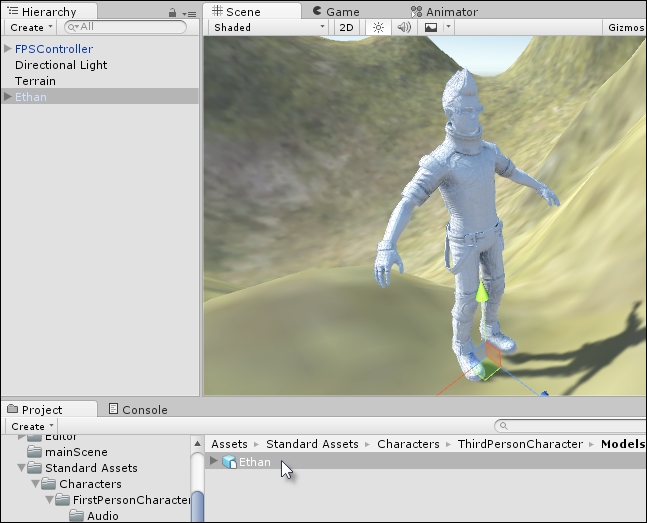Click the Project search field

(571, 426)
